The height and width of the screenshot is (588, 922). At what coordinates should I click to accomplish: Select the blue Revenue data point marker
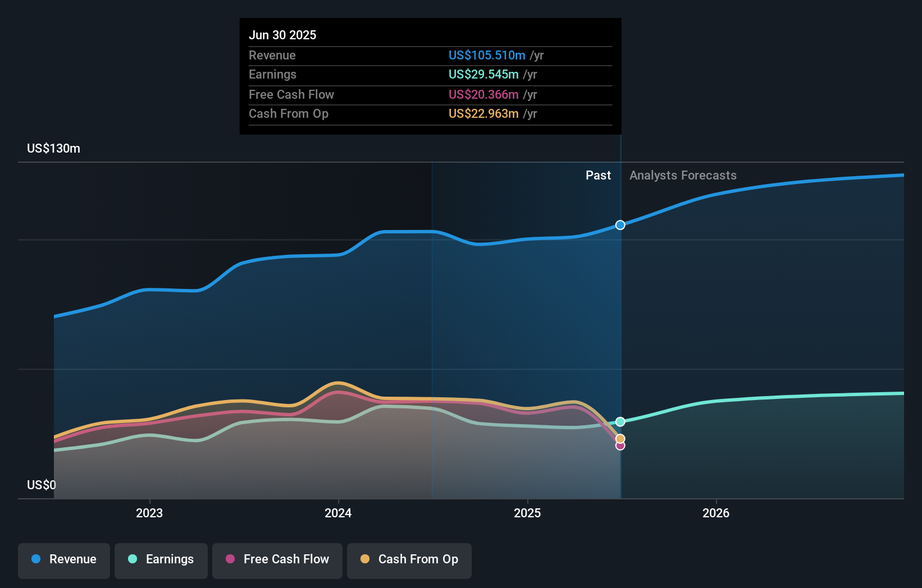point(620,224)
